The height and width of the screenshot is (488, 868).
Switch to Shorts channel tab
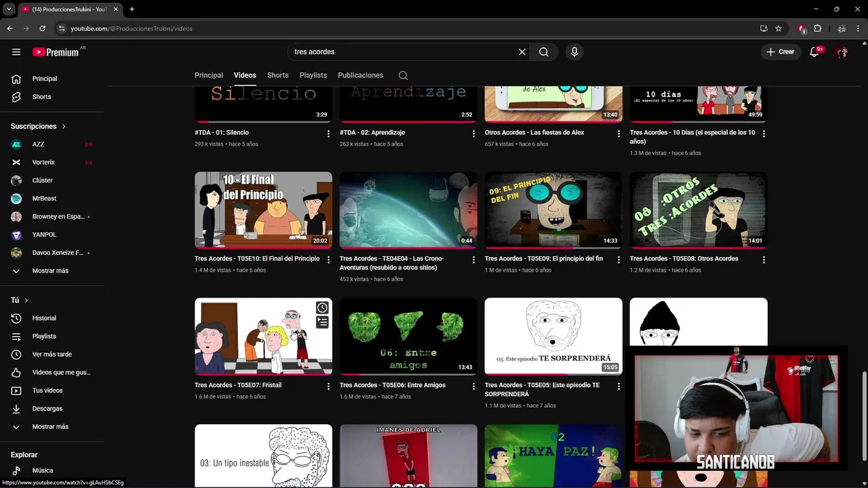[x=278, y=75]
